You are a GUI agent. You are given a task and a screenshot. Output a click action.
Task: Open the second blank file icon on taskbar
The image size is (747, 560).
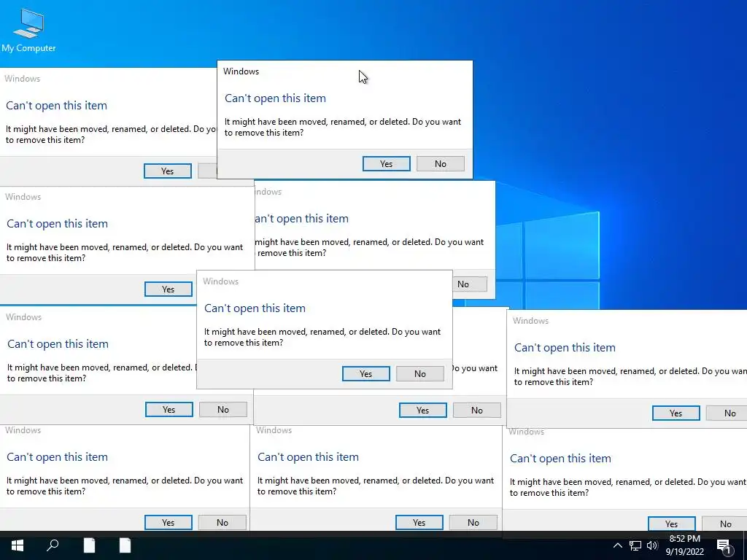pyautogui.click(x=125, y=545)
